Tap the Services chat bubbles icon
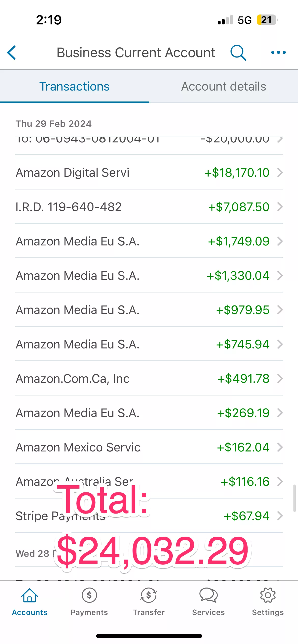This screenshot has width=298, height=644. tap(208, 596)
